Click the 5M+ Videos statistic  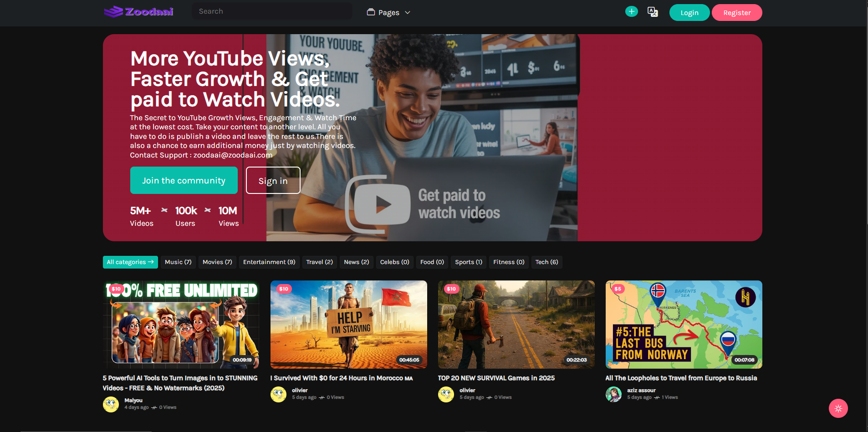142,216
